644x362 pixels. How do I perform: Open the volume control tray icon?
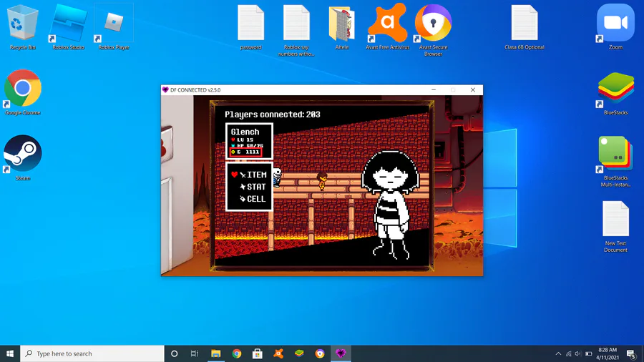578,353
